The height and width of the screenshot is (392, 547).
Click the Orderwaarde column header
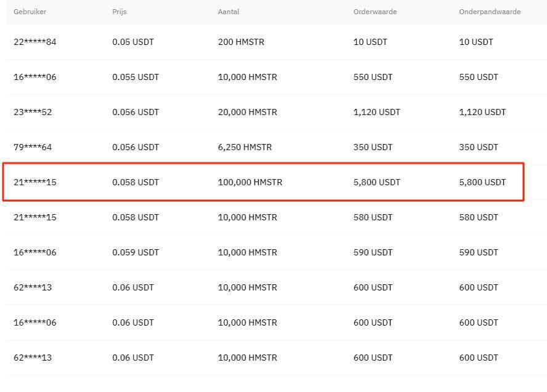[375, 12]
